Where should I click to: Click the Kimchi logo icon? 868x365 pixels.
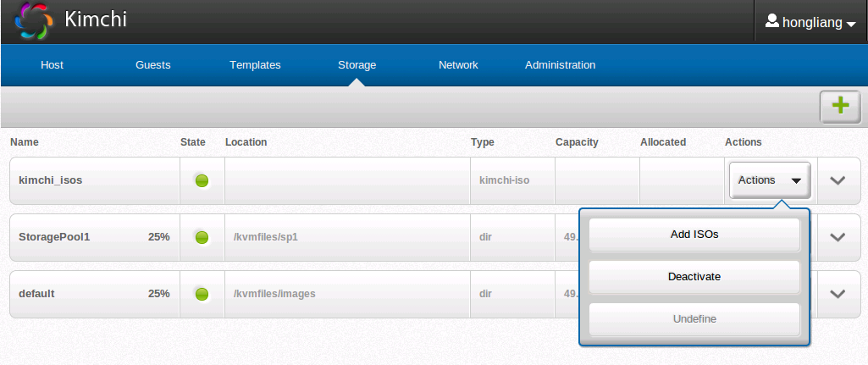[x=34, y=21]
